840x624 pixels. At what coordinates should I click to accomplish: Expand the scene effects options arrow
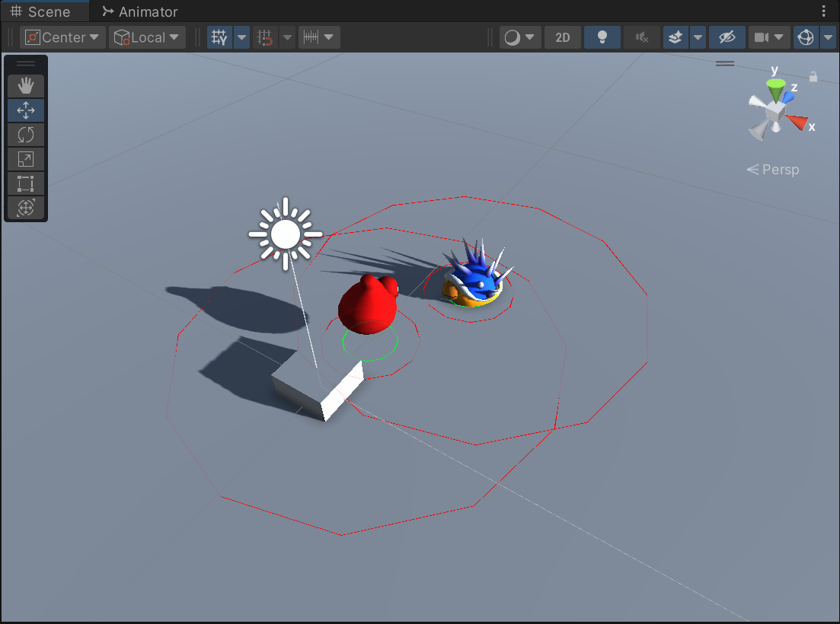[x=698, y=37]
